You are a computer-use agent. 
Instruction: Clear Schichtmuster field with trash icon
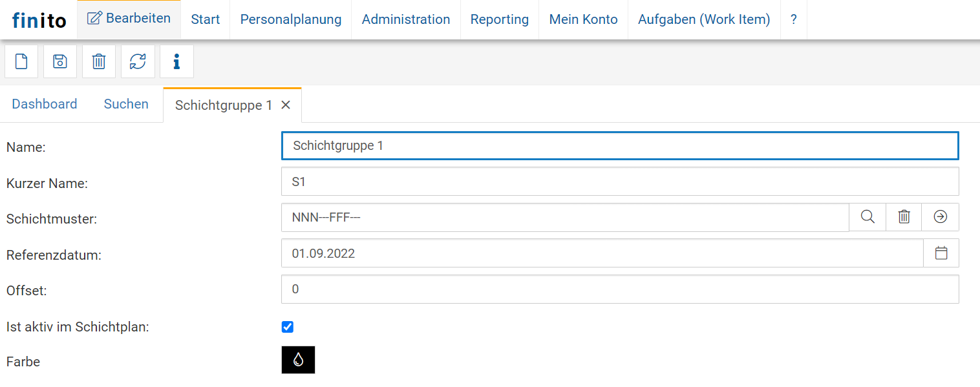[904, 217]
